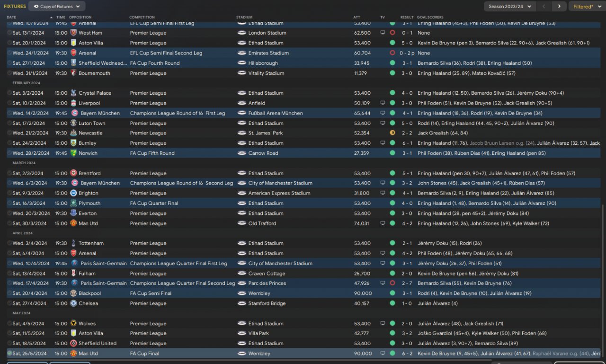
Task: Open the Copy of Fixtures view dropdown
Action: coord(57,7)
